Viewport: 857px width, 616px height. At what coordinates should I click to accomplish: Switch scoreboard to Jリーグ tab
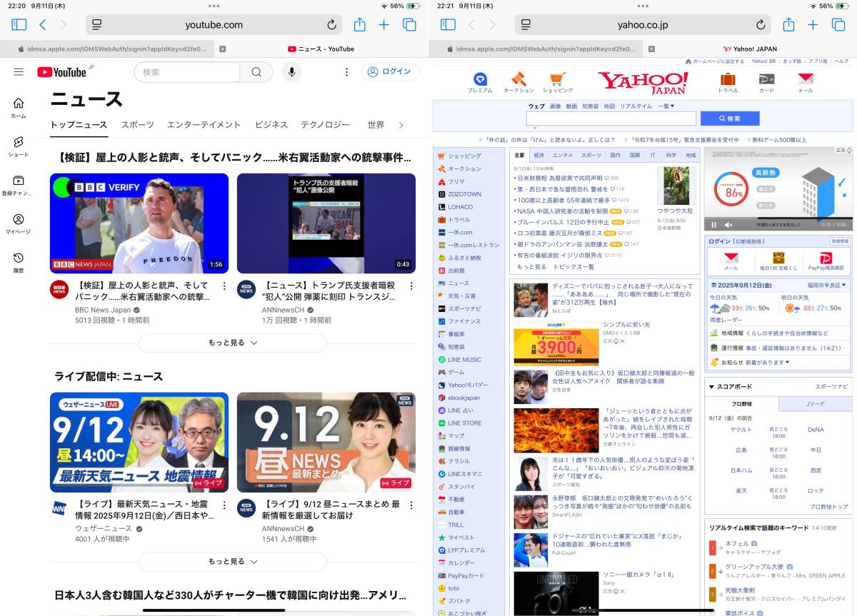(814, 404)
